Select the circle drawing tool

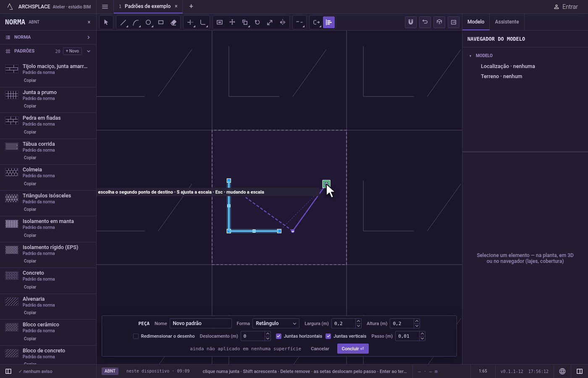click(148, 22)
